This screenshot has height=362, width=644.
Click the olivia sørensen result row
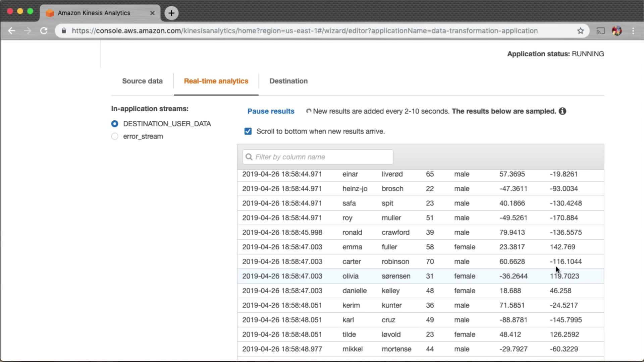[396, 276]
